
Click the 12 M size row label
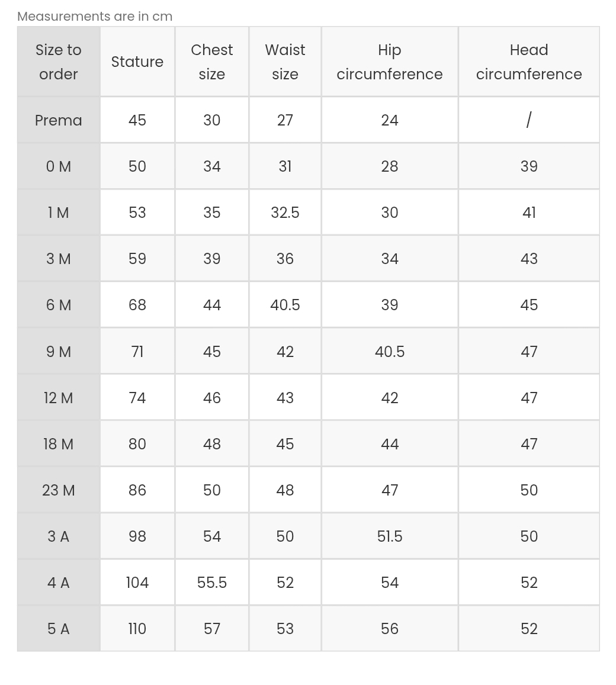coord(59,398)
